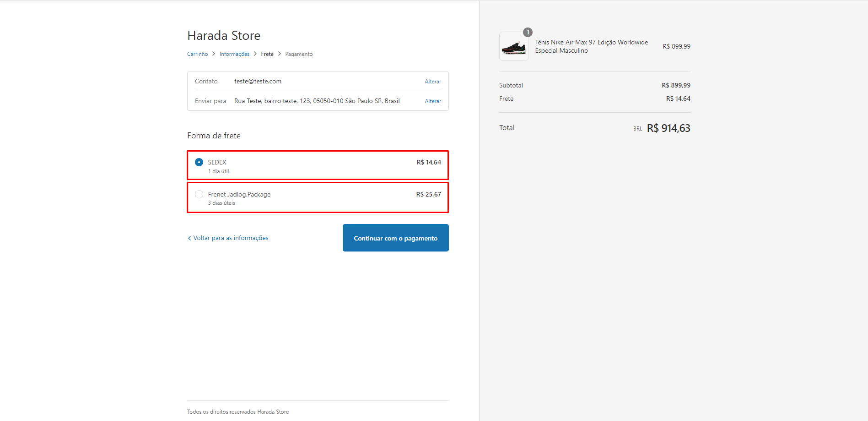Open the Carrinho breadcrumb
This screenshot has width=868, height=421.
click(x=197, y=54)
